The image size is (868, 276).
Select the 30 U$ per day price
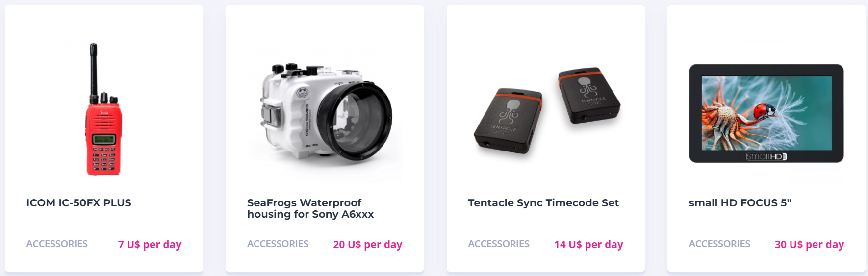coord(809,244)
